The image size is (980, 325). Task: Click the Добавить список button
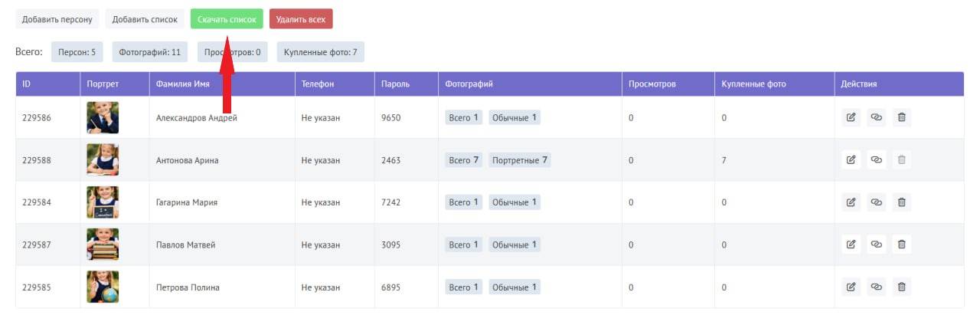[145, 19]
